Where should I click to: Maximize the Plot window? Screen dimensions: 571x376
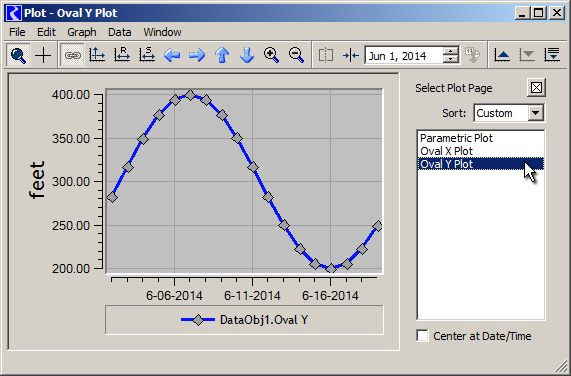pos(539,13)
